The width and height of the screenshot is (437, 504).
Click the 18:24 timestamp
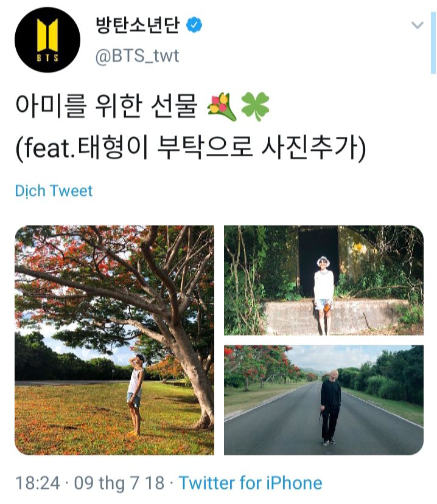38,483
